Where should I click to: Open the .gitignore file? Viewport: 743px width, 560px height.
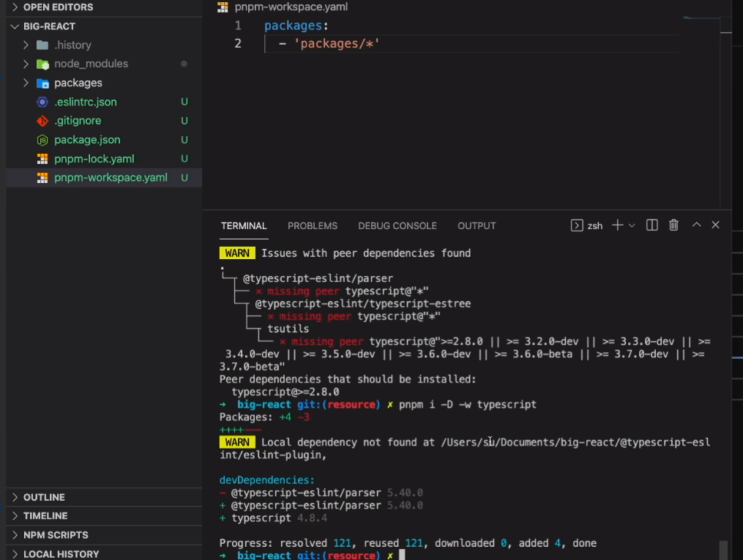(78, 121)
